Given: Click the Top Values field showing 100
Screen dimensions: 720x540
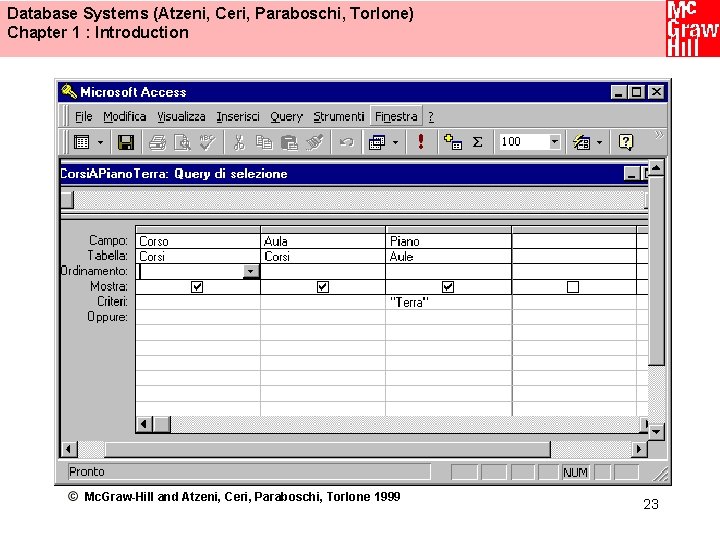Looking at the screenshot, I should [x=524, y=142].
